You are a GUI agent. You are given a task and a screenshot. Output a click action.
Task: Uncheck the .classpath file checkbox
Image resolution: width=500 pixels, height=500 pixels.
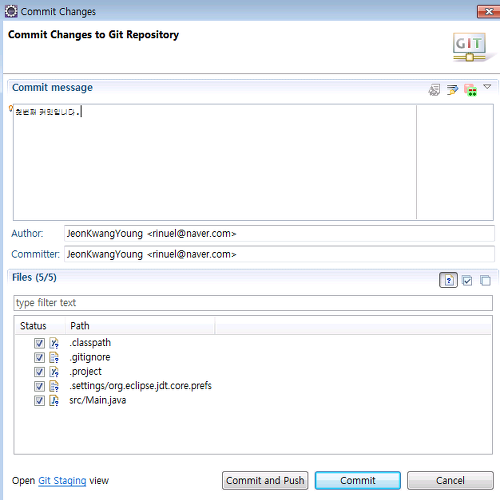[39, 343]
